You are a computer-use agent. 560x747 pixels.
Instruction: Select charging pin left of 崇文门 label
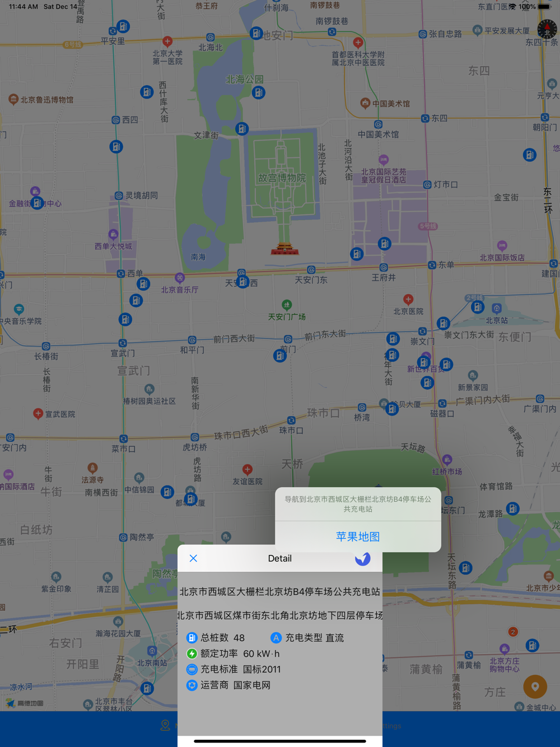point(393,338)
